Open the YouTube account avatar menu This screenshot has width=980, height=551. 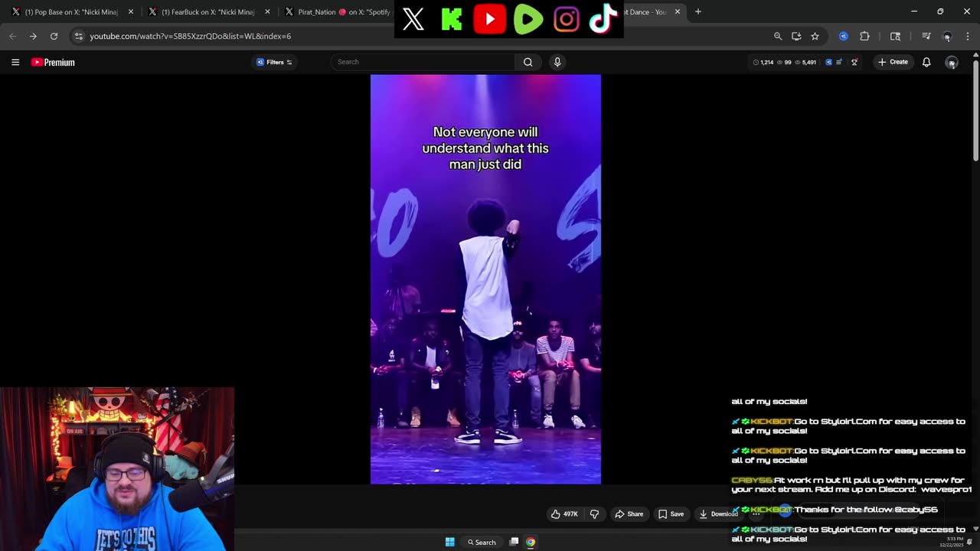click(x=952, y=62)
